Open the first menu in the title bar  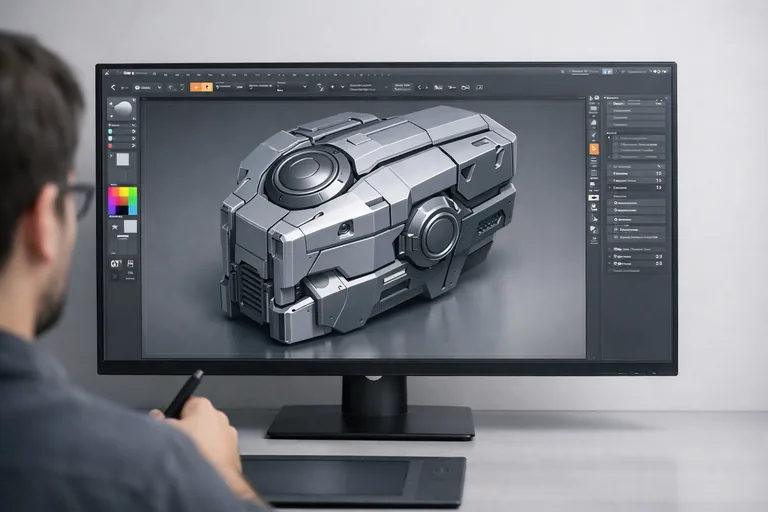130,73
